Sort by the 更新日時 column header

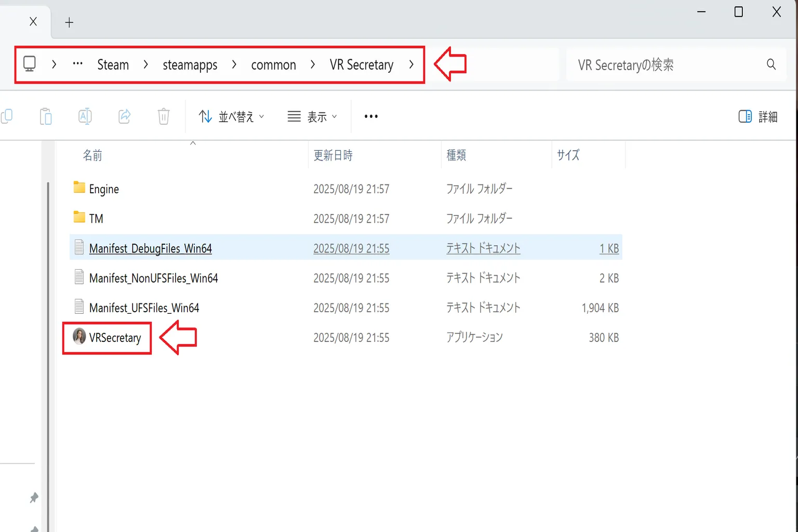333,155
